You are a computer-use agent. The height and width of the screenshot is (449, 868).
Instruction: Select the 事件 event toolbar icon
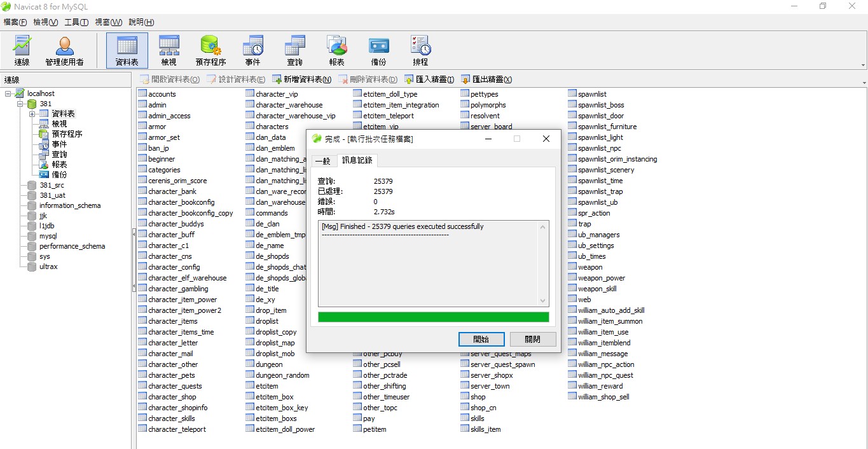(252, 51)
